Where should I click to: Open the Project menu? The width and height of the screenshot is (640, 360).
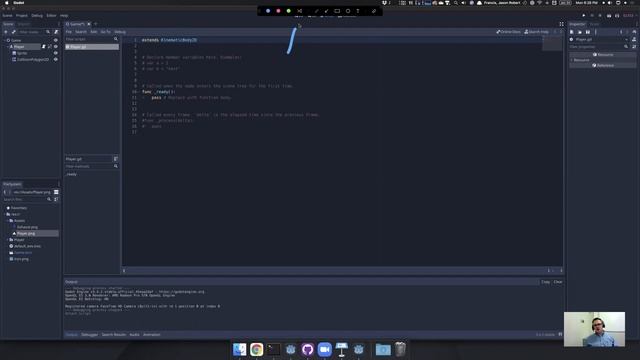click(22, 16)
